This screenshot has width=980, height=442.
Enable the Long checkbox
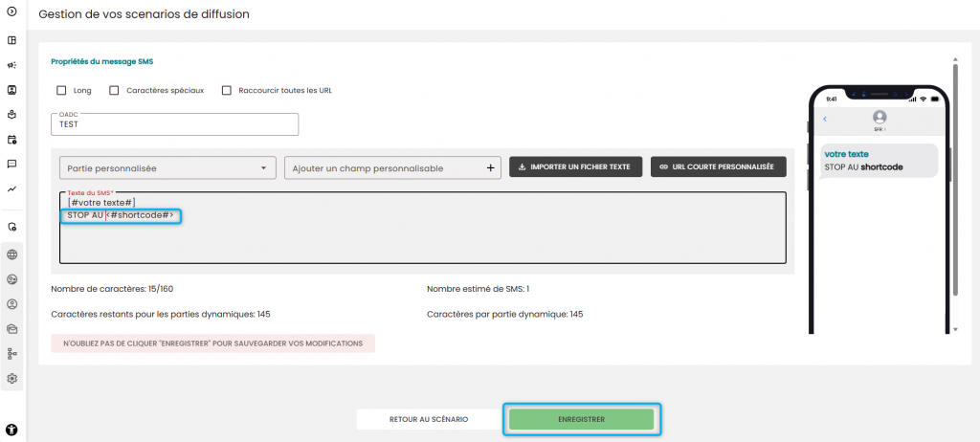pos(61,90)
